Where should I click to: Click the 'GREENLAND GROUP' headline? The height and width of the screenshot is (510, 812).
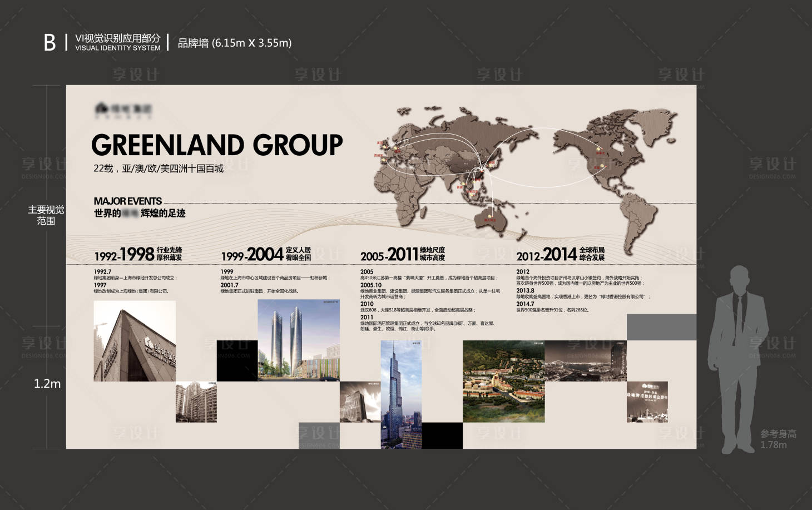pyautogui.click(x=217, y=145)
